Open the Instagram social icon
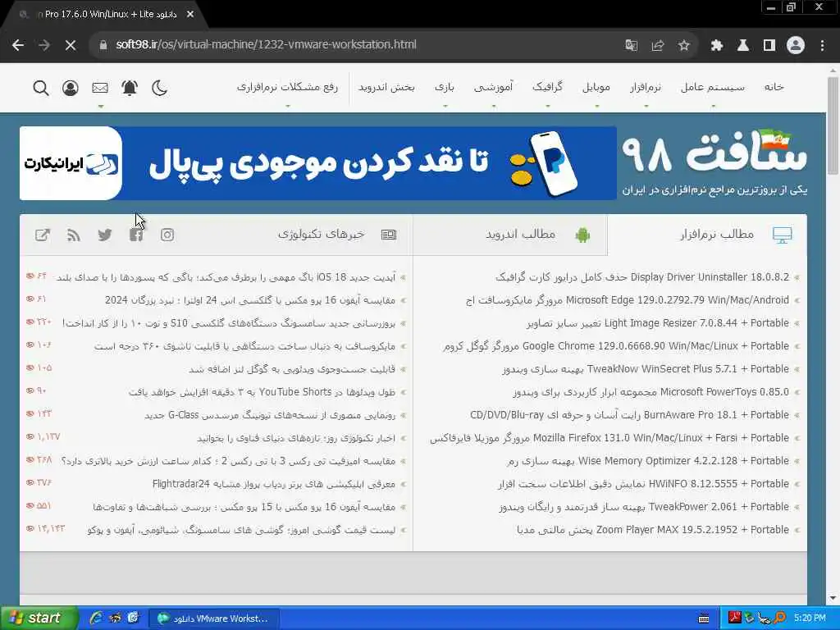 pos(167,235)
